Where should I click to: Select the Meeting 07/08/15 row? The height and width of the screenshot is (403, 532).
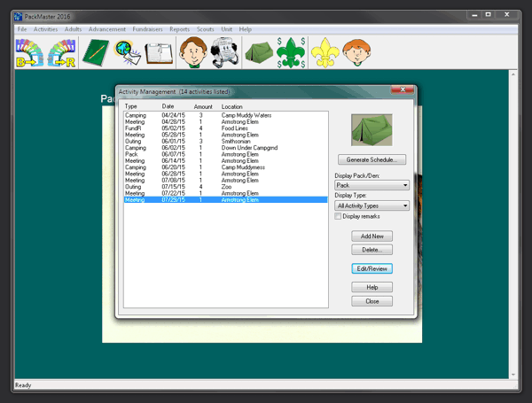225,181
